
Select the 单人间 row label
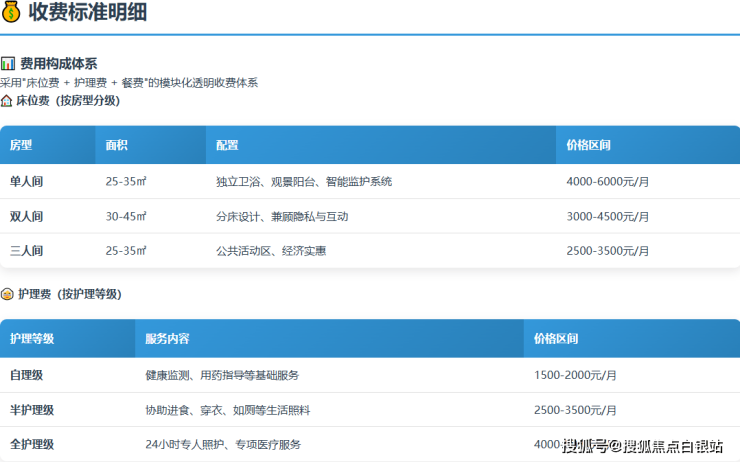(x=27, y=182)
